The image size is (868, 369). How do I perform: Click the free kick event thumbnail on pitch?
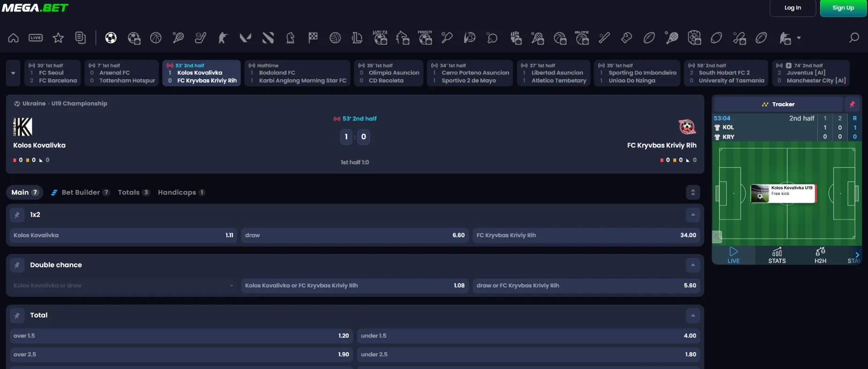pyautogui.click(x=760, y=193)
